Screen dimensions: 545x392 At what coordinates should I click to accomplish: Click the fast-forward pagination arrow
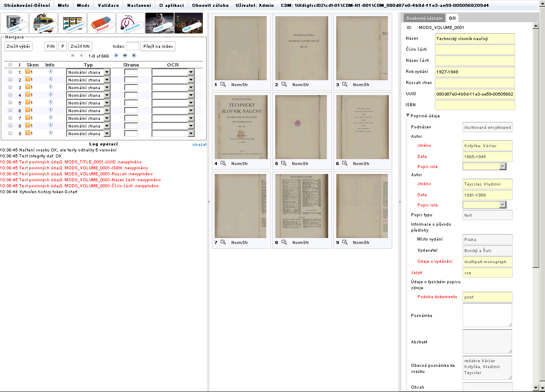pyautogui.click(x=125, y=55)
